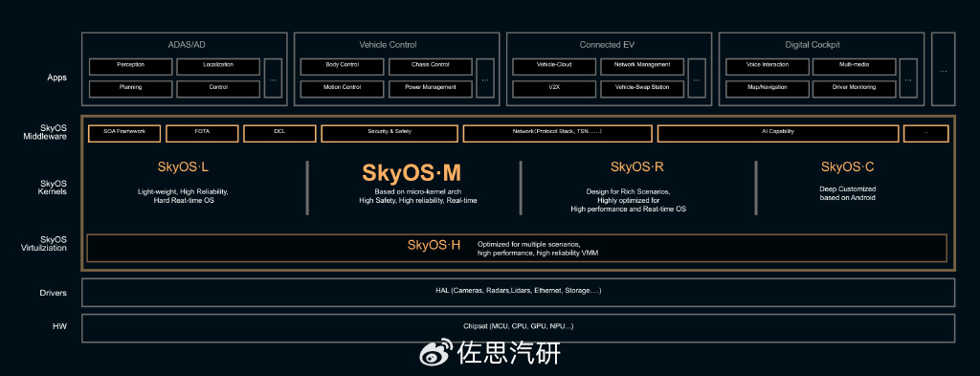Click the SOA Framework middleware box
The height and width of the screenshot is (376, 980).
point(124,133)
